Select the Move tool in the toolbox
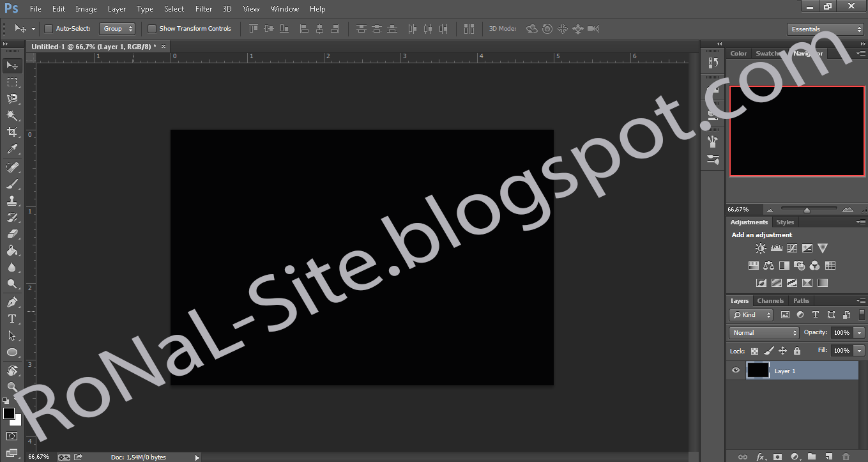This screenshot has height=462, width=868. (x=12, y=65)
